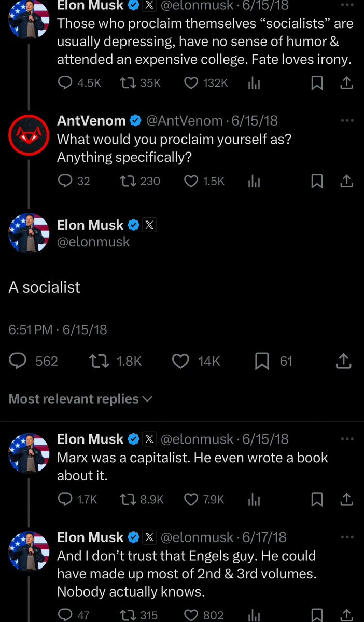The width and height of the screenshot is (364, 622).
Task: Bookmark the main "A socialist" tweet
Action: pyautogui.click(x=262, y=361)
